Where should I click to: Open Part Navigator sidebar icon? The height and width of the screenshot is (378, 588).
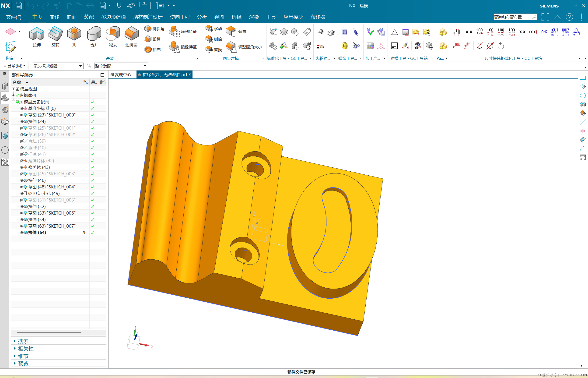coord(5,98)
